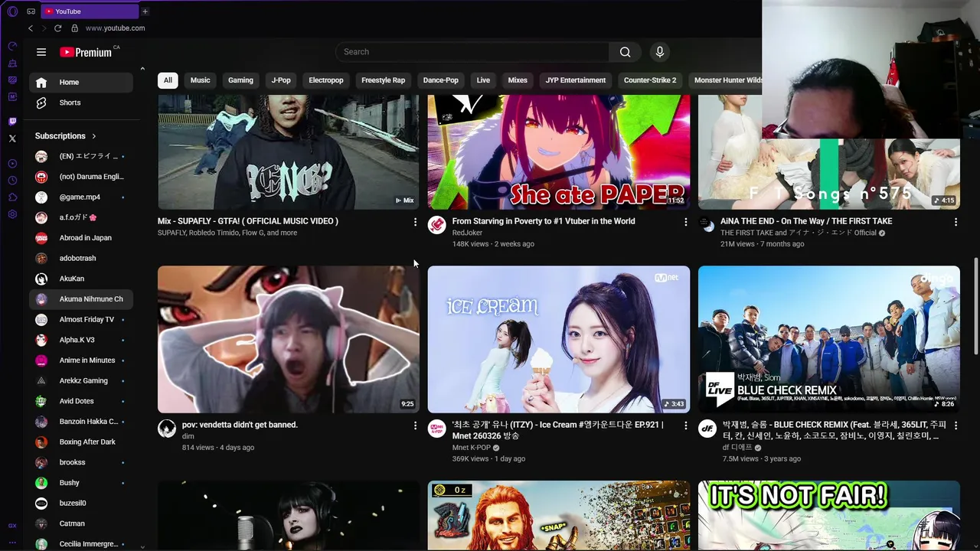The image size is (980, 551).
Task: Start voice search with microphone
Action: [x=660, y=52]
